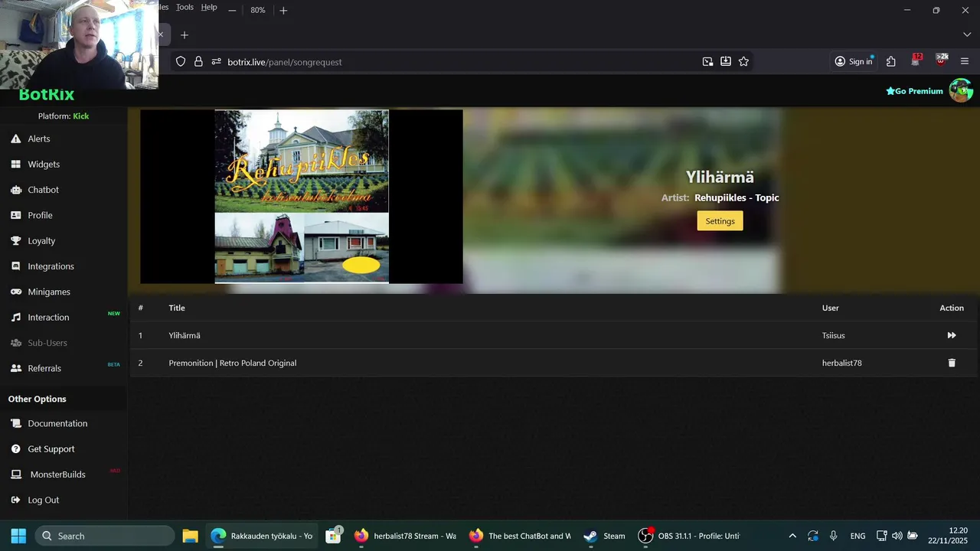Click the Rehupiikles album video thumbnail
This screenshot has width=980, height=551.
tap(302, 197)
